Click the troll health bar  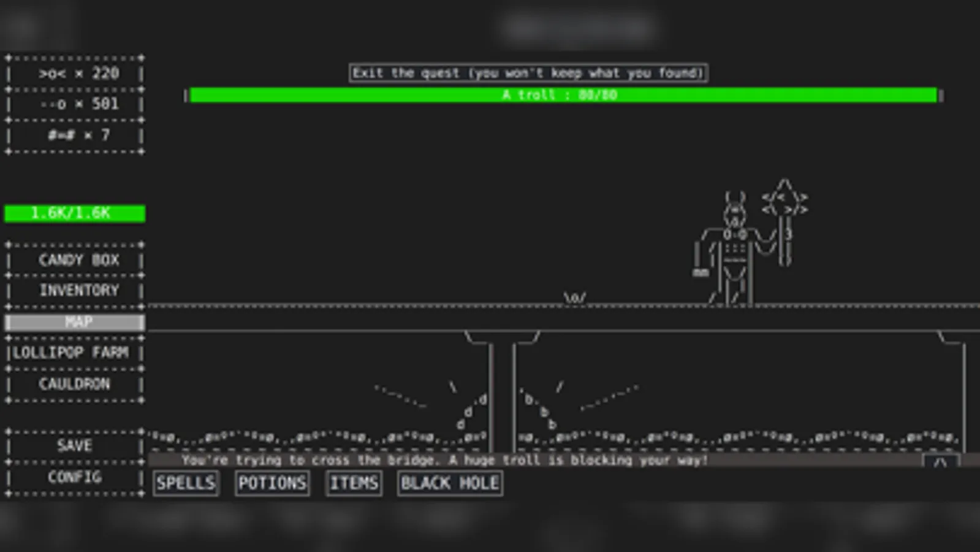click(563, 95)
